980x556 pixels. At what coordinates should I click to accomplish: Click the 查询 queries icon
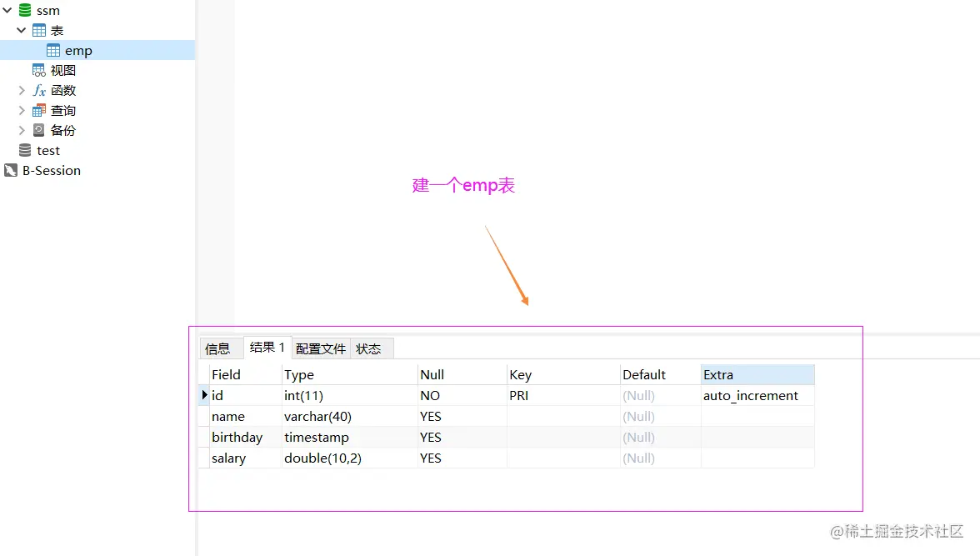coord(38,110)
